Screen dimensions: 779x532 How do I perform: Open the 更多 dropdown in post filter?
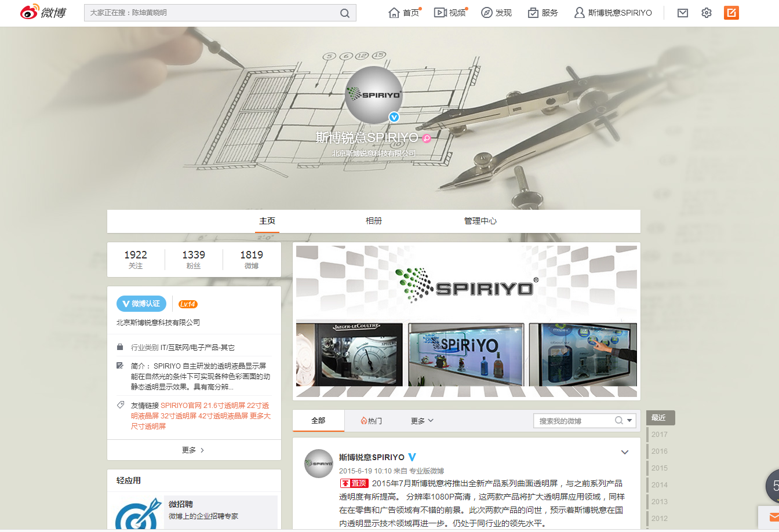(422, 421)
